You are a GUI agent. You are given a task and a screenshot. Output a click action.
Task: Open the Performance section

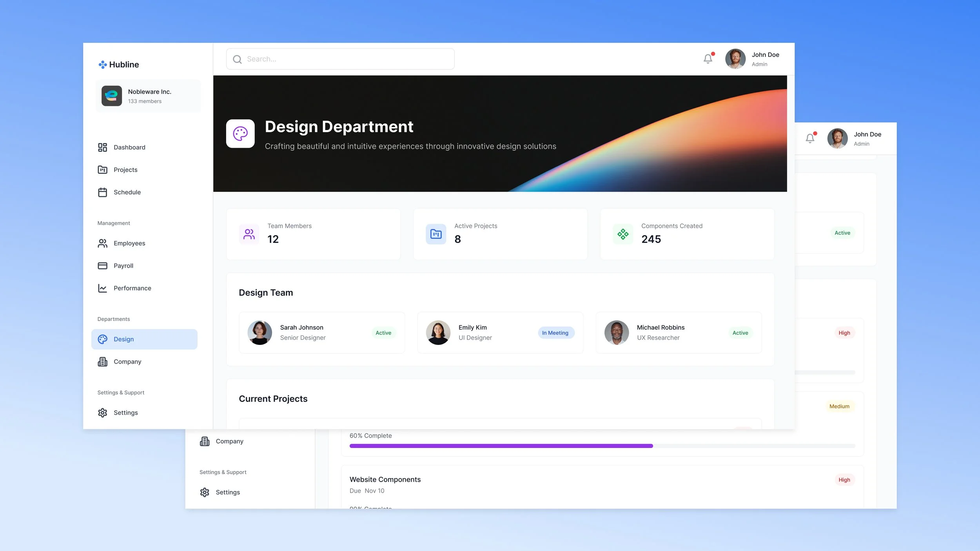(x=132, y=288)
